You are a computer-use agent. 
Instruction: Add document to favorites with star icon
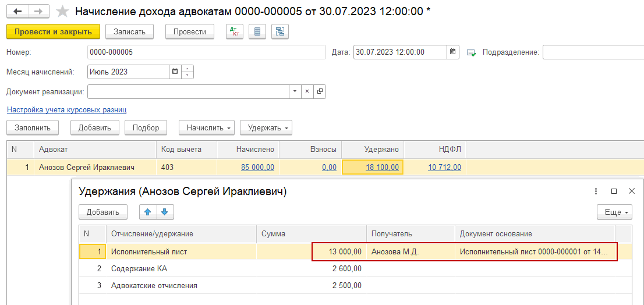62,12
